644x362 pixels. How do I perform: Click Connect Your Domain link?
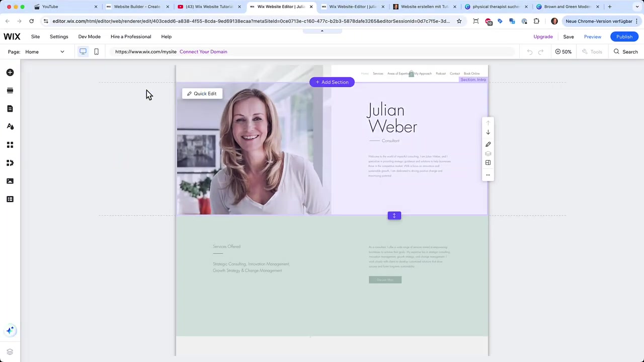click(203, 52)
